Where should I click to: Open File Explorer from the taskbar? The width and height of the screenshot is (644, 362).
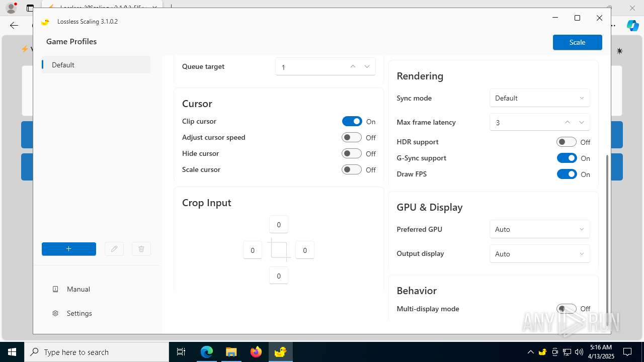[231, 352]
